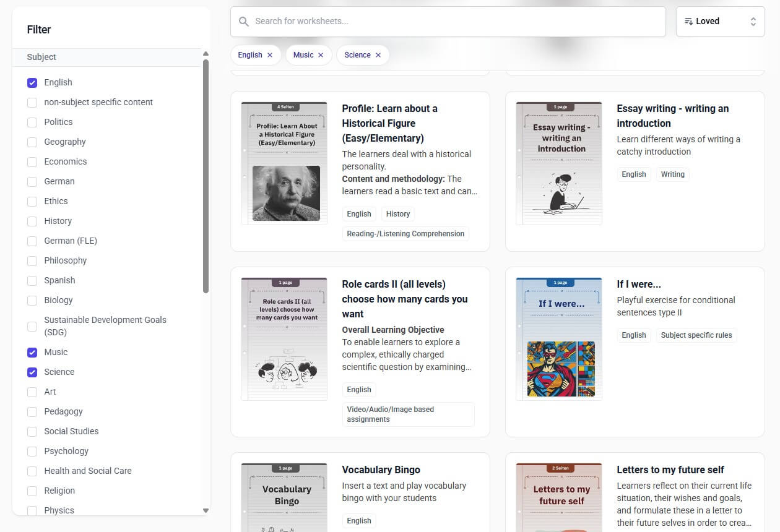Open the If I were... title
This screenshot has height=532, width=780.
pyautogui.click(x=639, y=284)
